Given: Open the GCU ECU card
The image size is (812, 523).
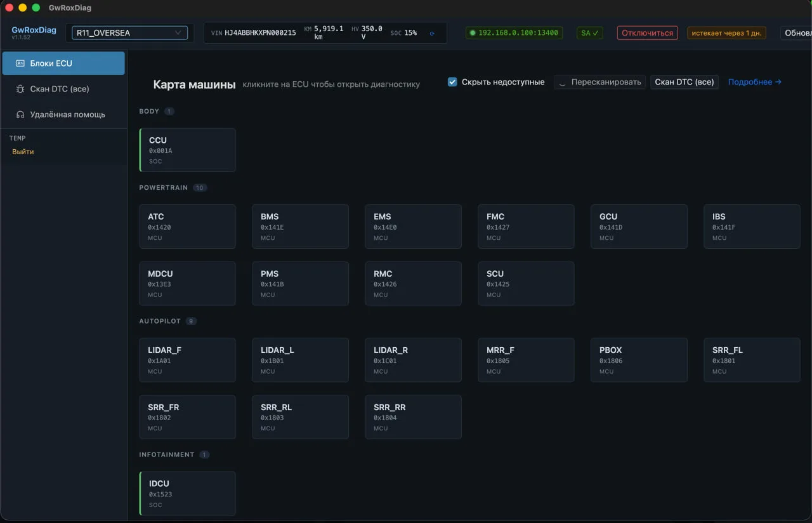Looking at the screenshot, I should click(x=639, y=227).
